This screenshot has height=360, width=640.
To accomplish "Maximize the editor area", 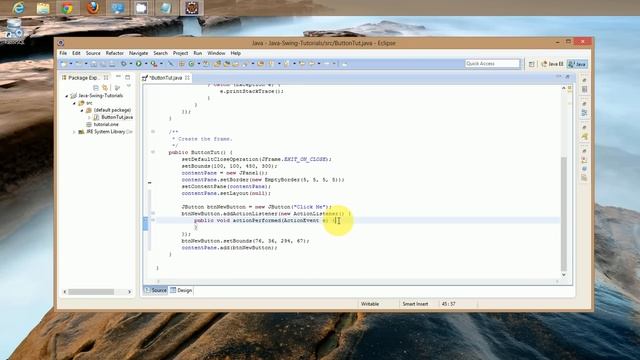I will [x=567, y=77].
